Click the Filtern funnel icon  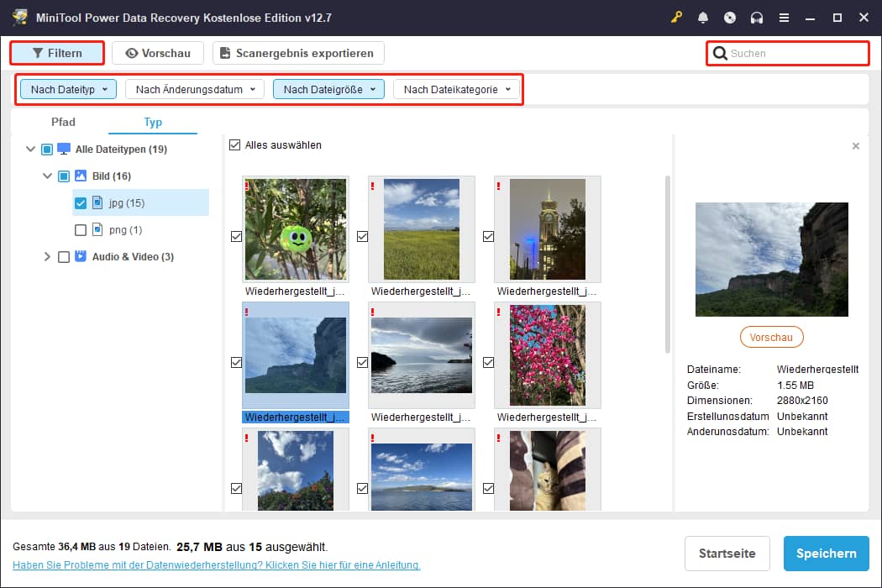click(x=38, y=52)
